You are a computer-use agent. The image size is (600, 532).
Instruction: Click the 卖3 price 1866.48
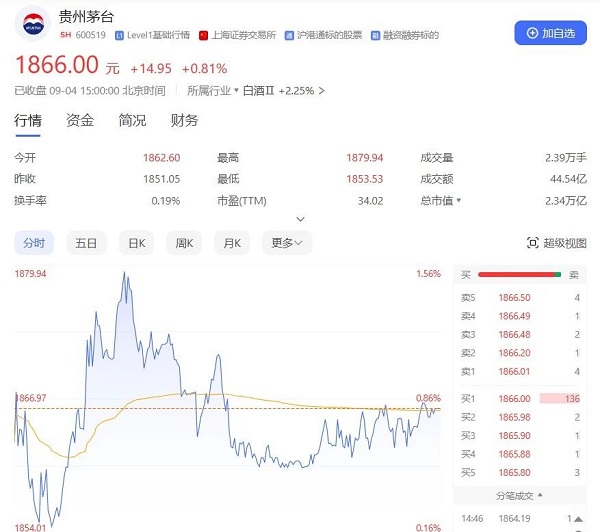[x=514, y=335]
